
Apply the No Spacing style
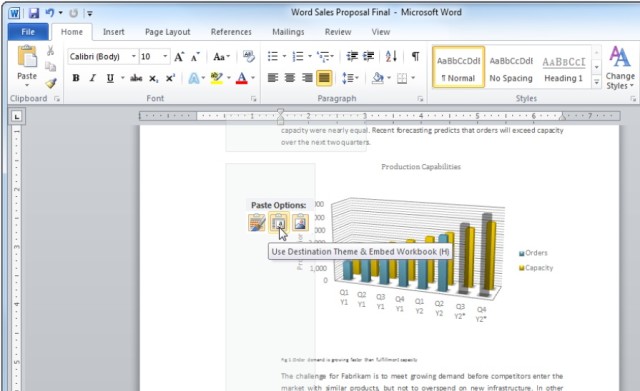tap(511, 67)
